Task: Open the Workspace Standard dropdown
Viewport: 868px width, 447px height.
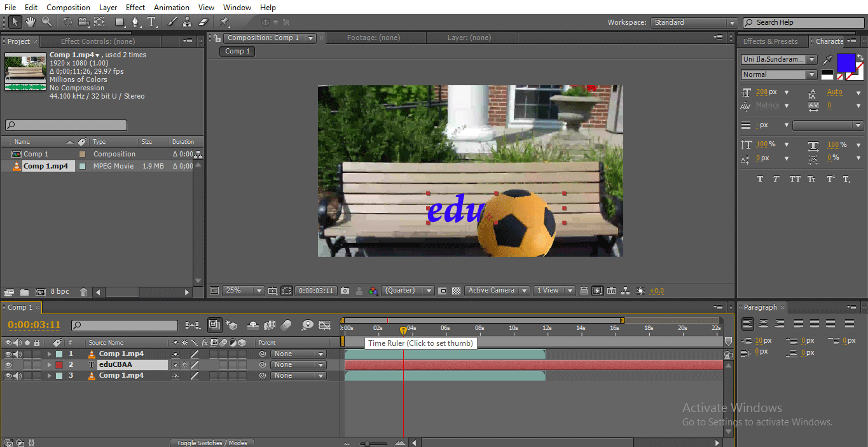Action: [x=694, y=22]
